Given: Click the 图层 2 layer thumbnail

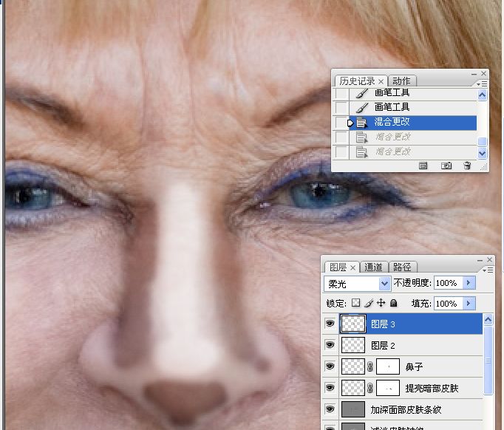Looking at the screenshot, I should (353, 345).
